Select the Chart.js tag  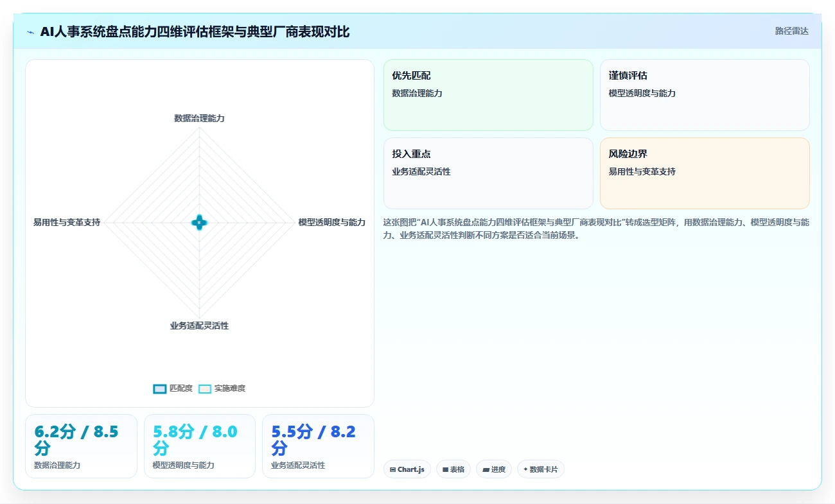pyautogui.click(x=407, y=469)
